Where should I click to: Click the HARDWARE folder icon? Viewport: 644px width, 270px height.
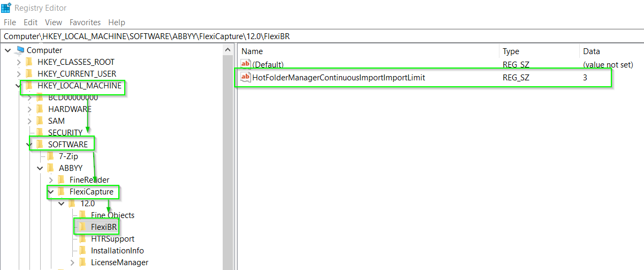pyautogui.click(x=40, y=109)
